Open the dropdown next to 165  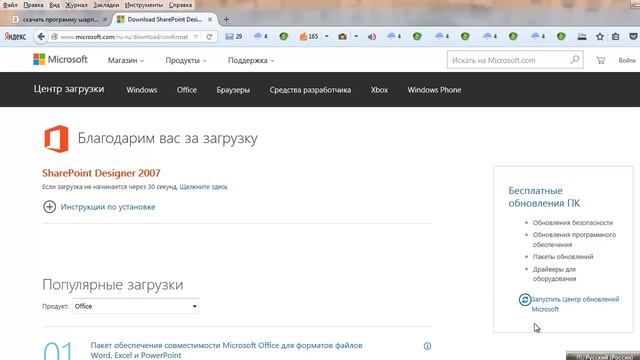click(x=327, y=37)
